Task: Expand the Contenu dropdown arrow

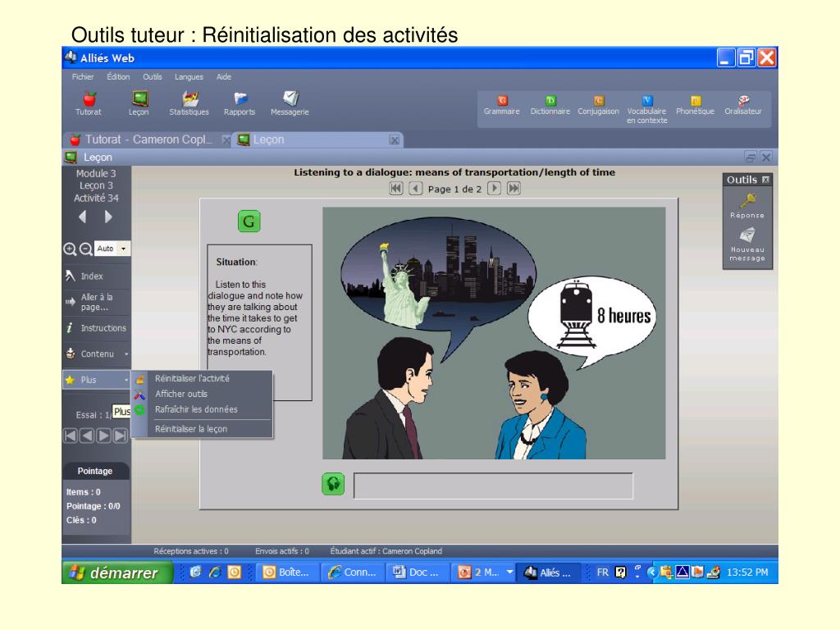Action: coord(126,354)
